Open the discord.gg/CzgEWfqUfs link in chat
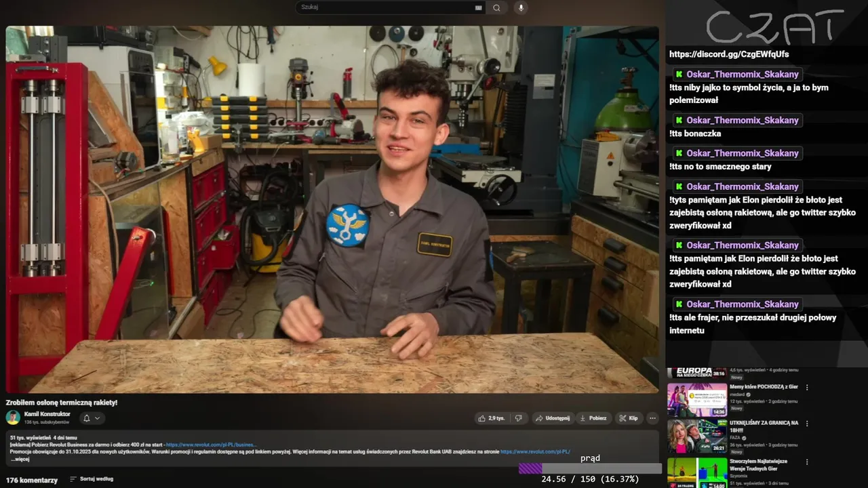Viewport: 868px width, 488px height. coord(729,54)
